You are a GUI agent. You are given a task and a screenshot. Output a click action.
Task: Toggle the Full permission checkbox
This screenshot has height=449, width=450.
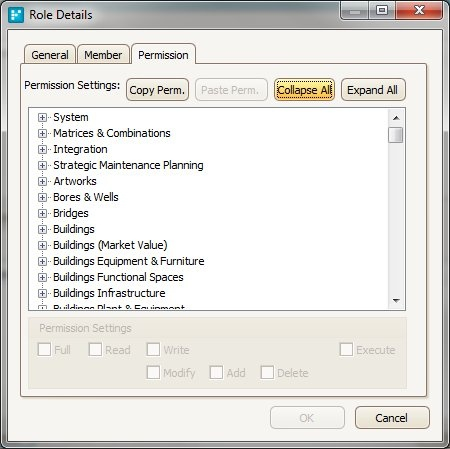click(44, 350)
